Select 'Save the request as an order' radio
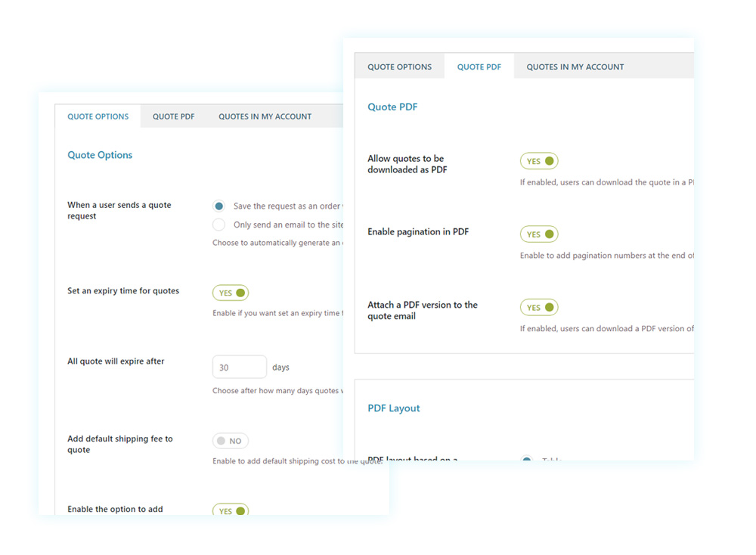 pos(219,206)
